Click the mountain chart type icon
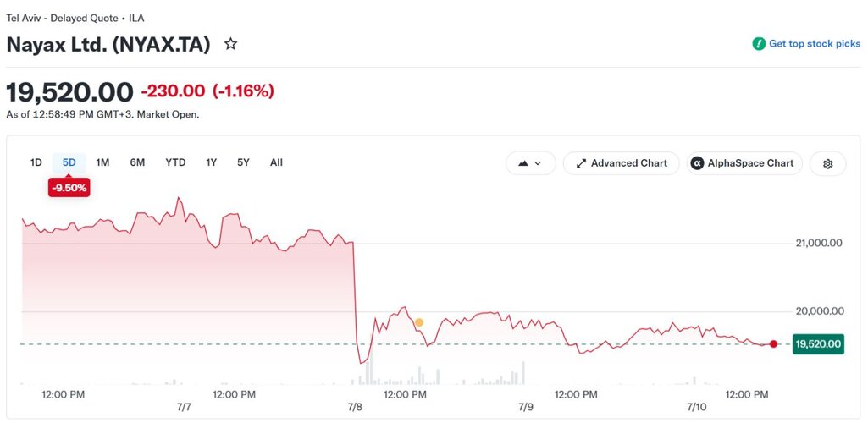 (522, 163)
